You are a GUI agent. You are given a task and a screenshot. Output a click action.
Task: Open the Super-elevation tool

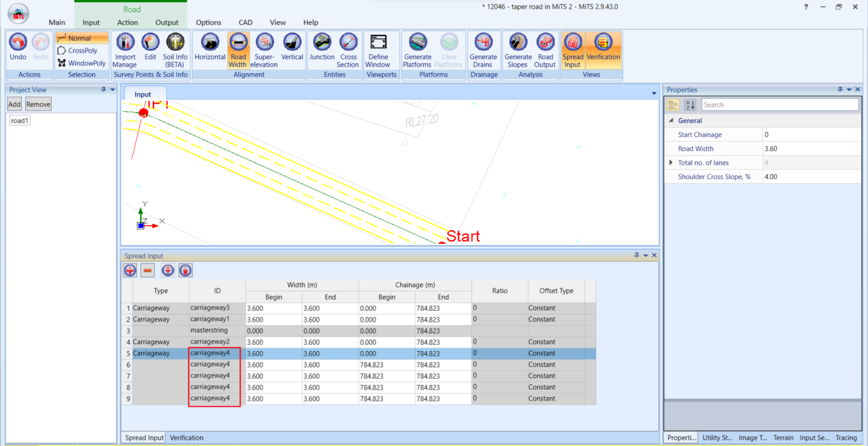[264, 50]
